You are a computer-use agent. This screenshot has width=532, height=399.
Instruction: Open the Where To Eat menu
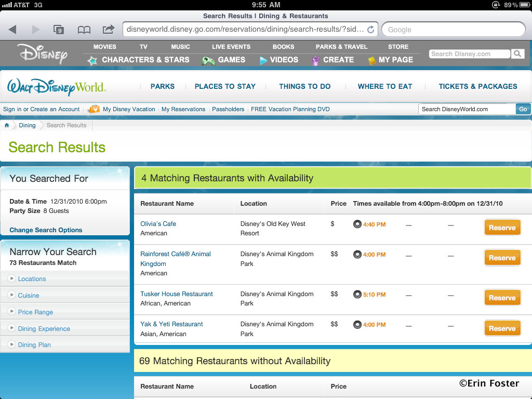click(384, 86)
